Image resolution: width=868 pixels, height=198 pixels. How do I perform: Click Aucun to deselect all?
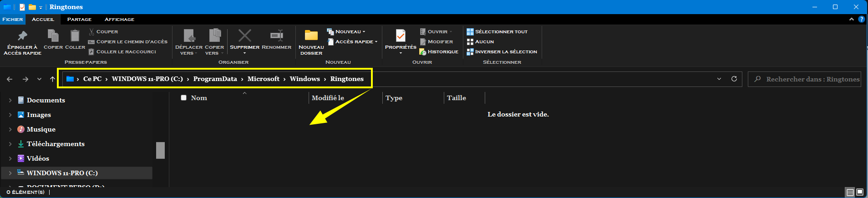tap(480, 41)
